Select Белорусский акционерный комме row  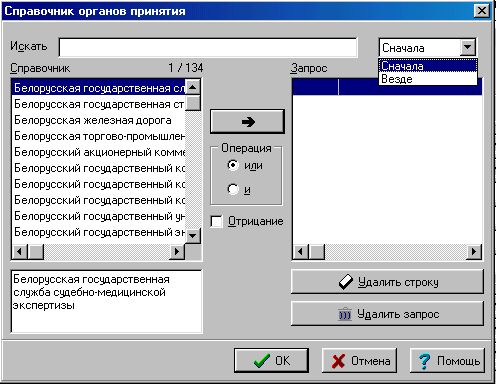(x=98, y=152)
